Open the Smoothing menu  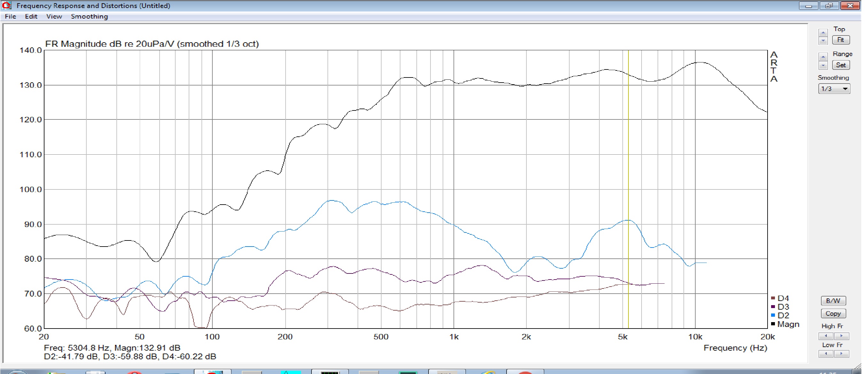[89, 17]
